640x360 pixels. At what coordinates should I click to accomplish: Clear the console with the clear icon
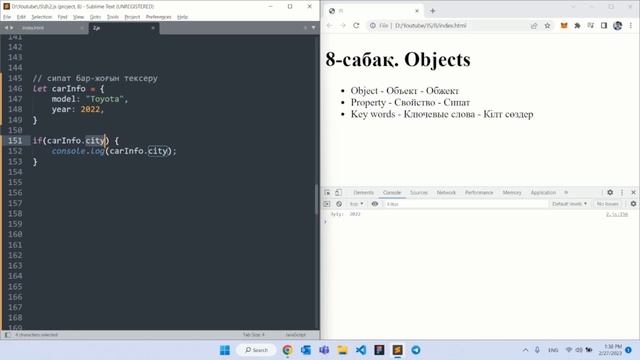pos(339,204)
